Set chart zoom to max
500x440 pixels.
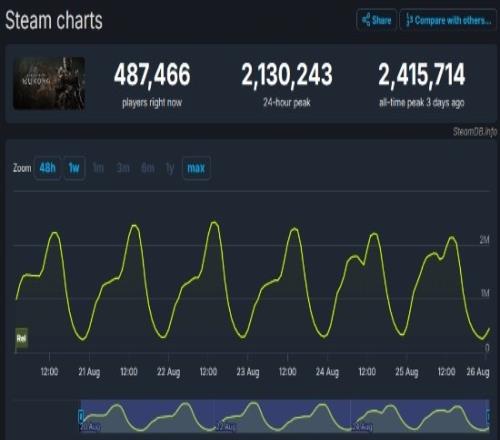(196, 168)
